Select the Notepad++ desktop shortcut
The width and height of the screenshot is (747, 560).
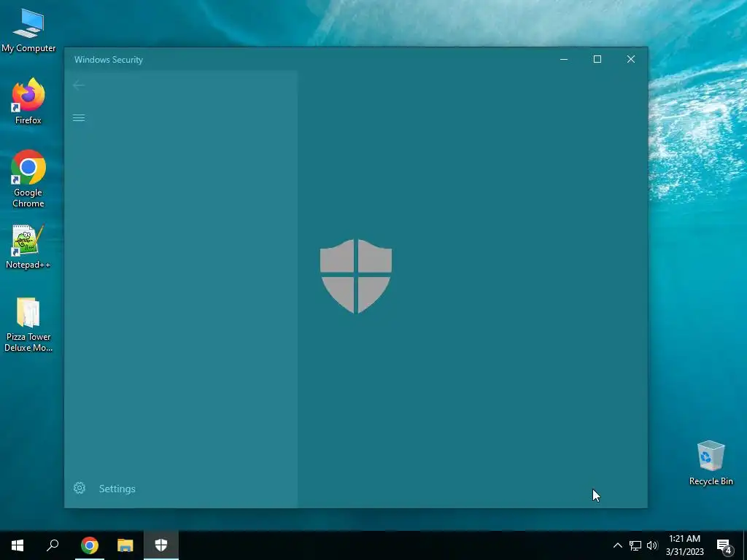click(x=28, y=246)
